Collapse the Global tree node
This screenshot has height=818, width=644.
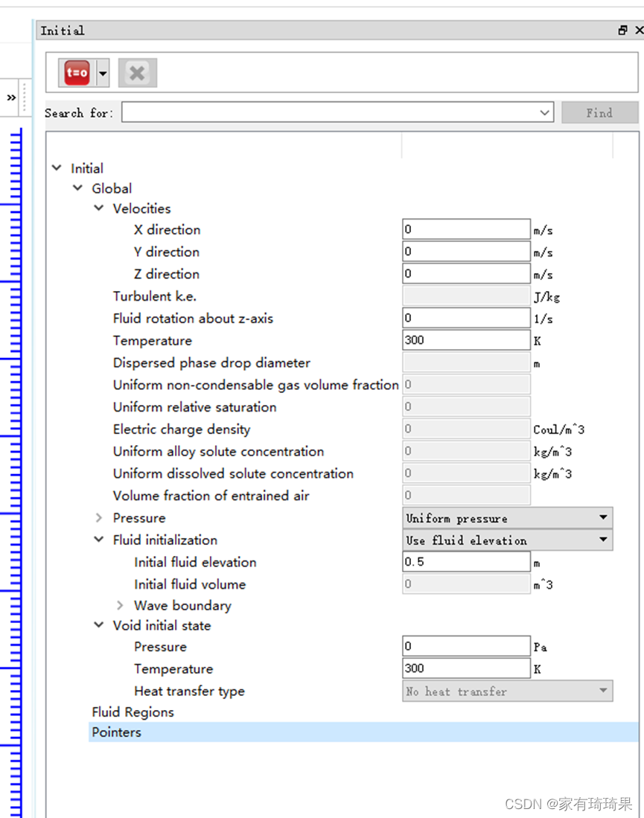coord(77,188)
